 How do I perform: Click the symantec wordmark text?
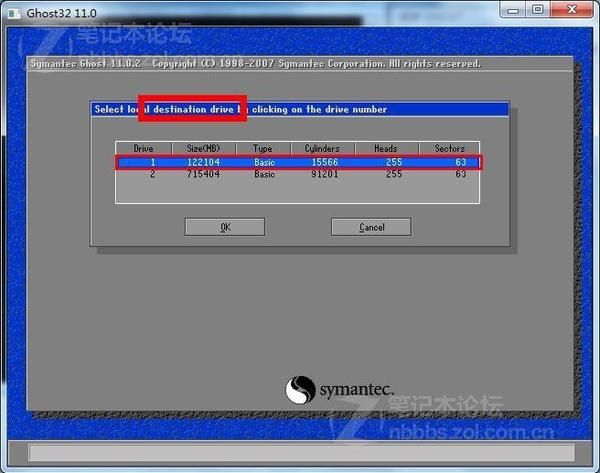click(x=357, y=390)
